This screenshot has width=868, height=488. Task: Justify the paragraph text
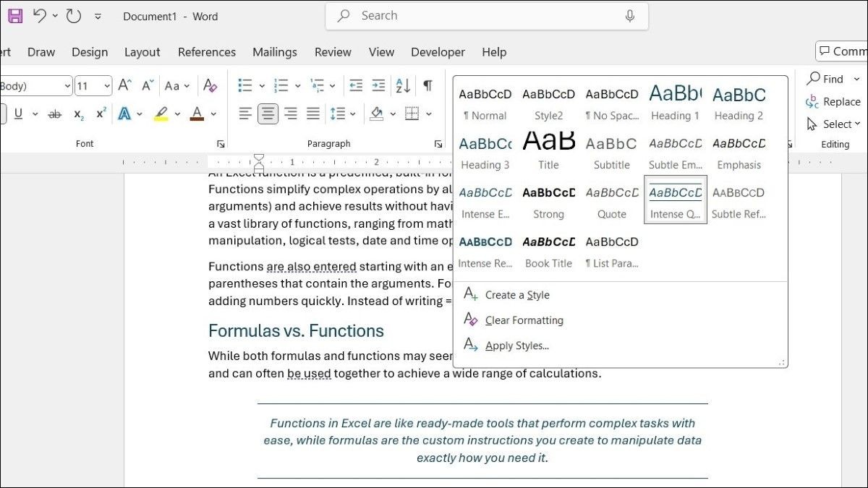click(x=313, y=114)
